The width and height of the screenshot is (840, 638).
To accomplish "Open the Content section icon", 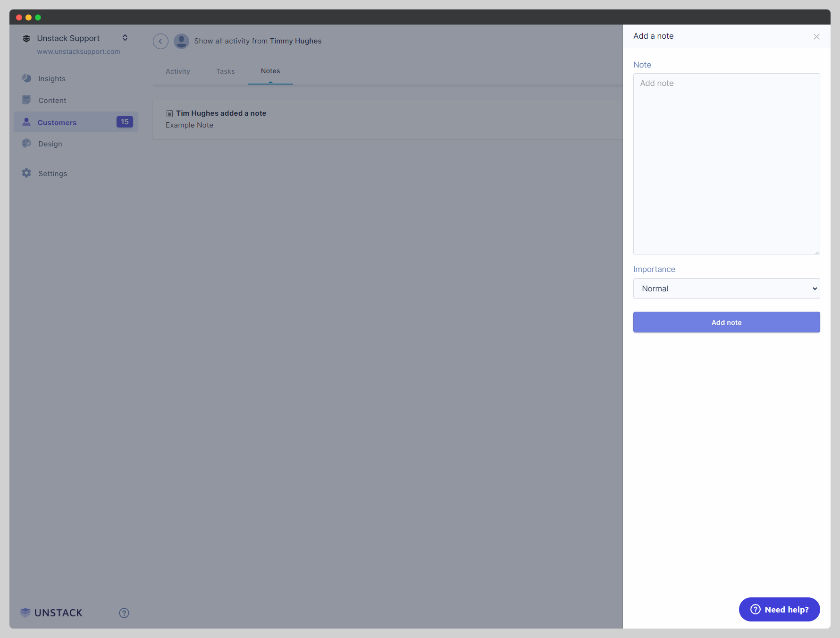I will tap(26, 100).
